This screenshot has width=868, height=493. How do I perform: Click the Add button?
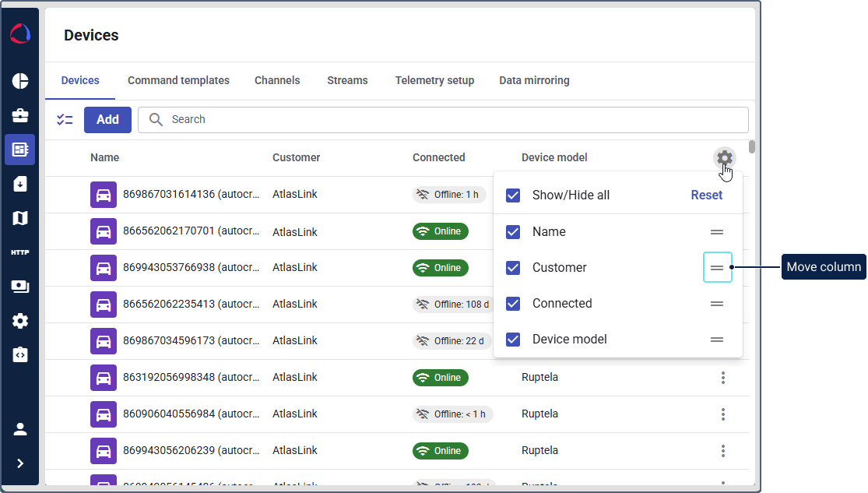pos(107,120)
